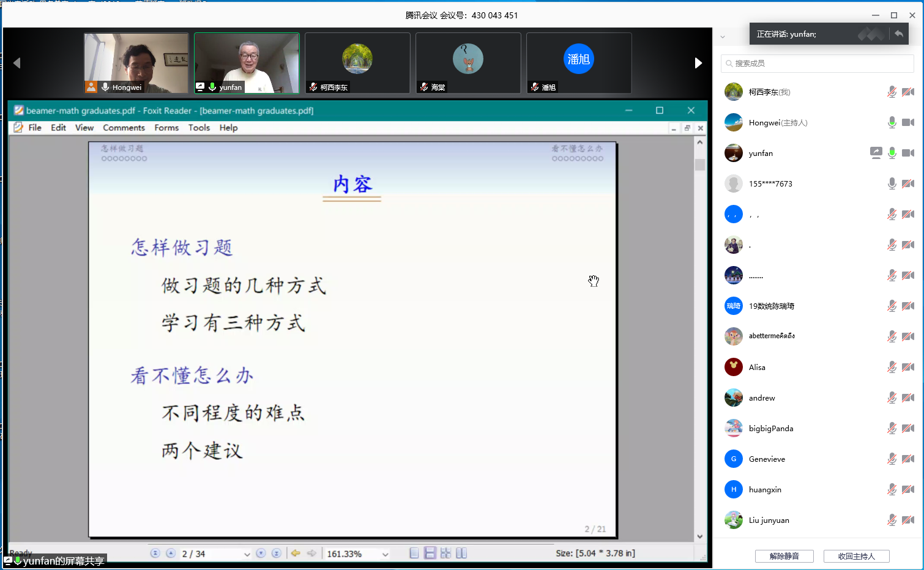
Task: Click the PDF vertical scrollbar thumb
Action: [x=700, y=165]
